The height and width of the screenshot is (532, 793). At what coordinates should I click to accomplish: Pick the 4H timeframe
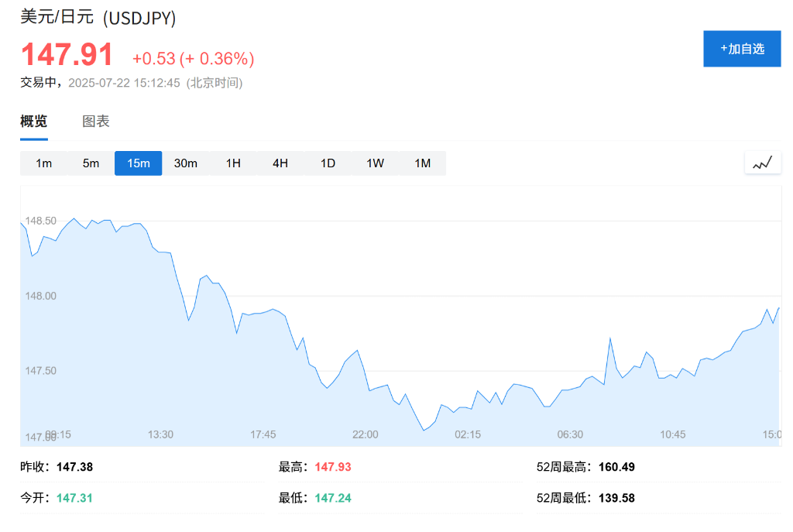[x=280, y=163]
